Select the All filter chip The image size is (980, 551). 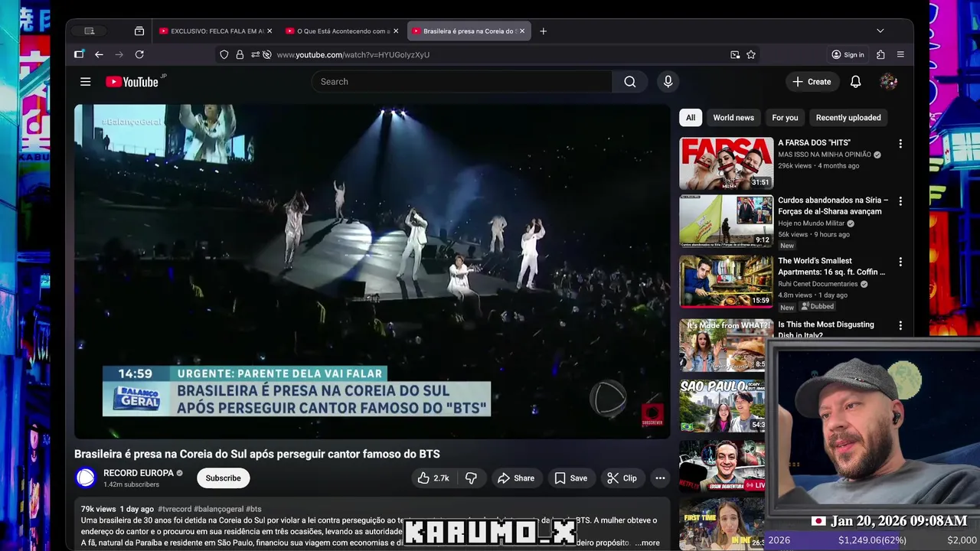(691, 118)
